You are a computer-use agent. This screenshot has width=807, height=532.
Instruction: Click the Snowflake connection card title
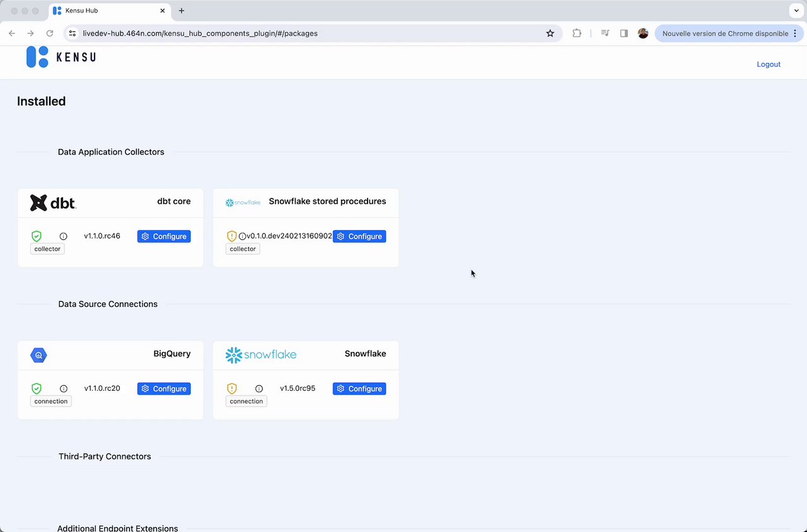(366, 354)
